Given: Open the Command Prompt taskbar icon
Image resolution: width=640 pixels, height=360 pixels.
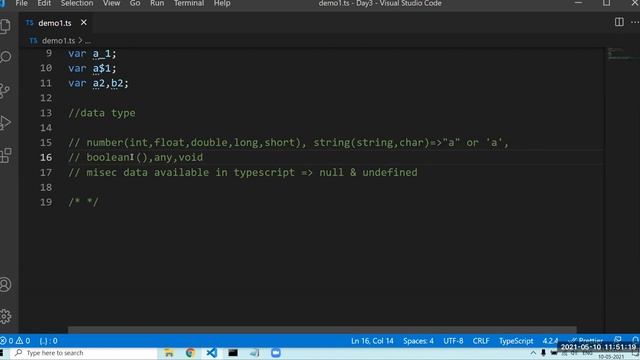Looking at the screenshot, I should pos(233,353).
